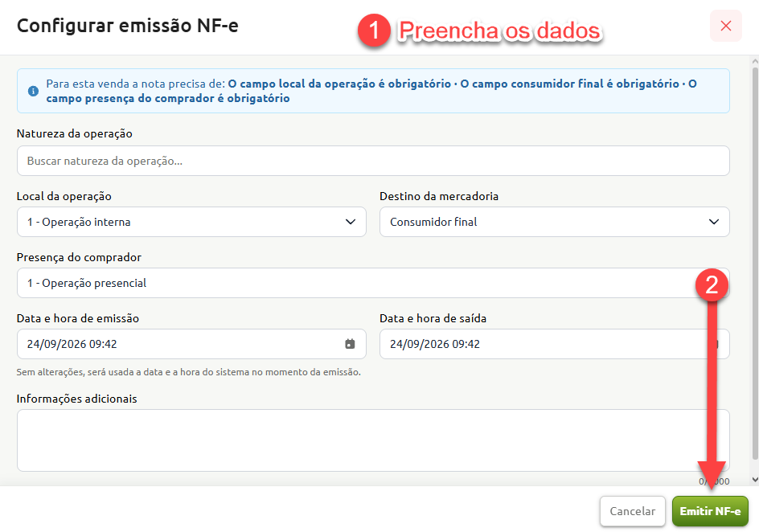
Task: Click the Natureza da operação label
Action: [75, 133]
